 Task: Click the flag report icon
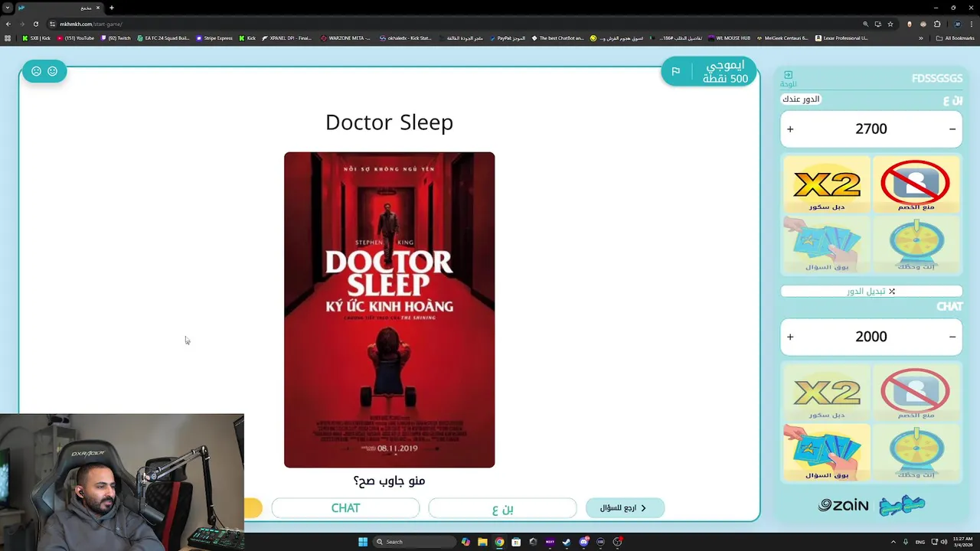tap(676, 71)
